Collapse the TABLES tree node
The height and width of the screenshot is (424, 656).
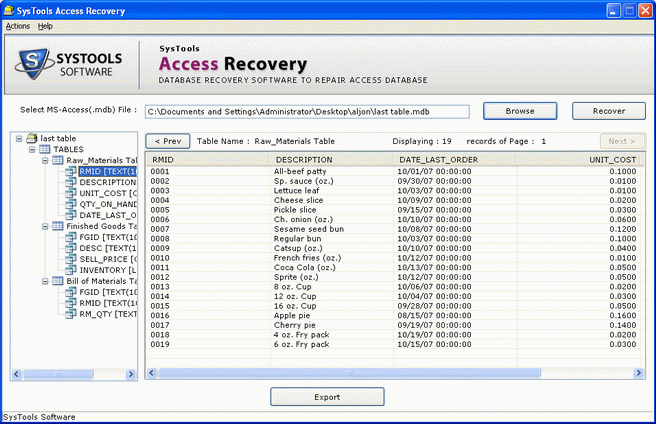coord(32,149)
